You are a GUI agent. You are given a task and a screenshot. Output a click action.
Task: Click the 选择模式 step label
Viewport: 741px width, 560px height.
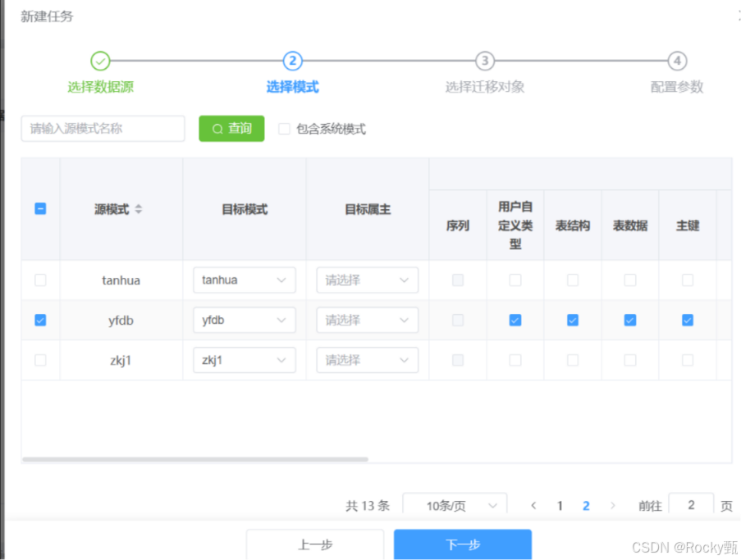[x=292, y=87]
